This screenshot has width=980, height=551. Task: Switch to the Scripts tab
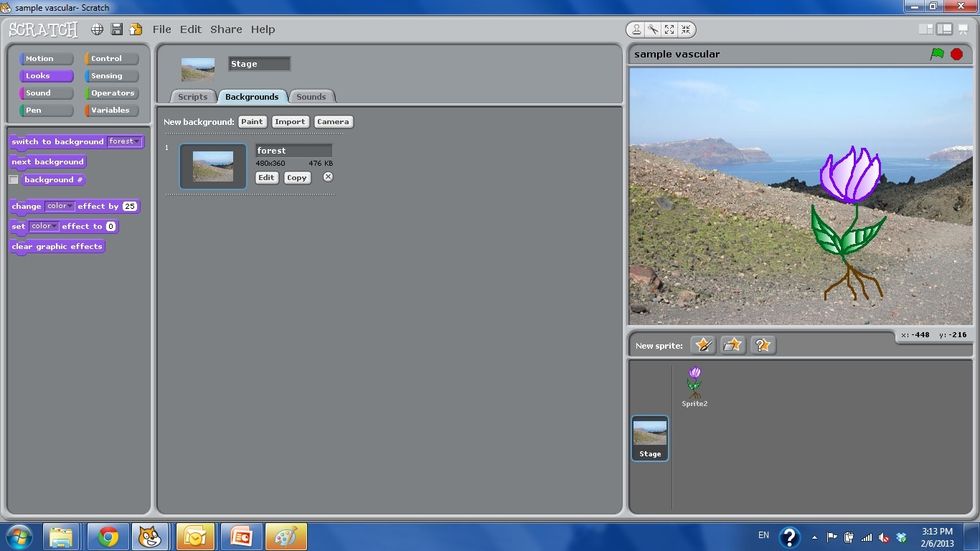193,97
